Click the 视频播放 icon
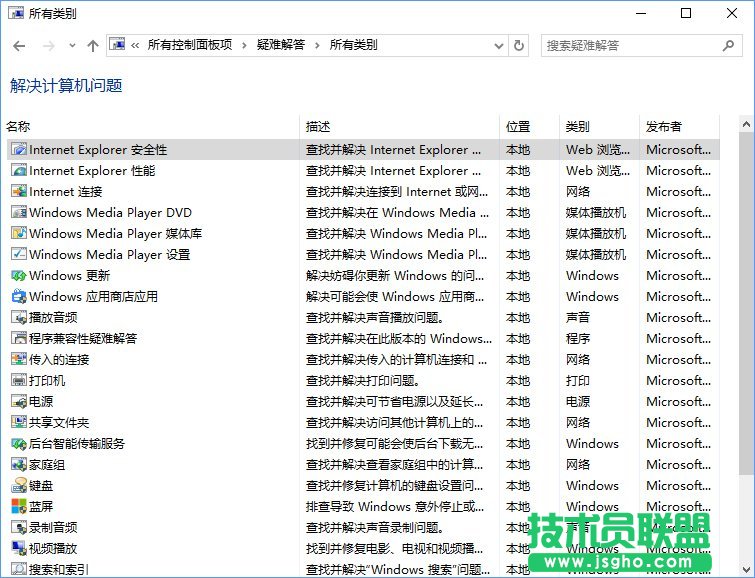 click(x=19, y=548)
